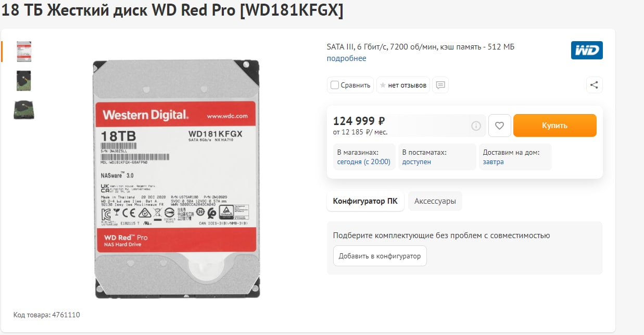644x335 pixels.
Task: Click the star reviews rating icon
Action: pos(383,85)
